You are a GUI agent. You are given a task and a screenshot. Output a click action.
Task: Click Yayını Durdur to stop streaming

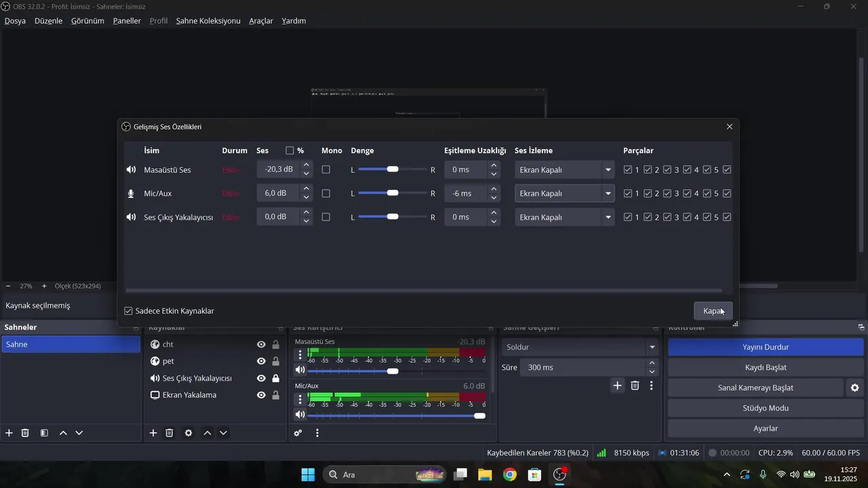(766, 347)
